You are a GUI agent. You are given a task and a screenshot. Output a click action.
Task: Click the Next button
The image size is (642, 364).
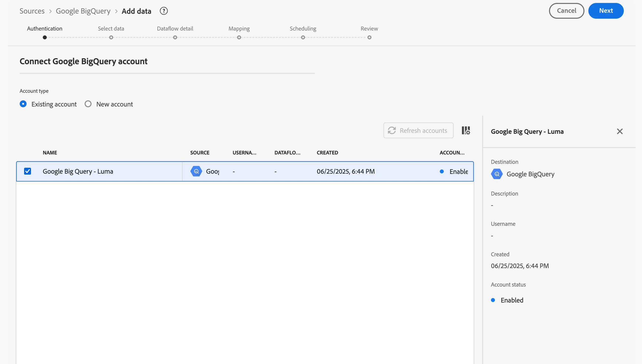(x=606, y=11)
